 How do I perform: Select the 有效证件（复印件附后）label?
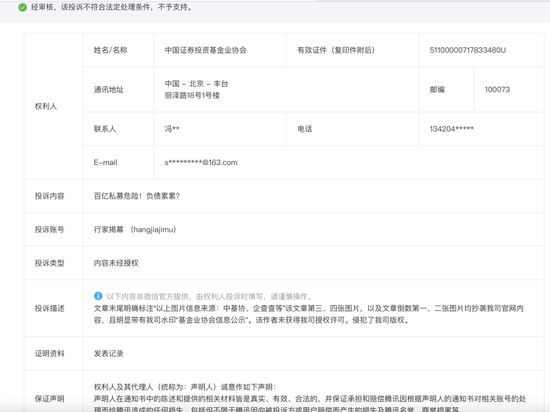(x=336, y=50)
